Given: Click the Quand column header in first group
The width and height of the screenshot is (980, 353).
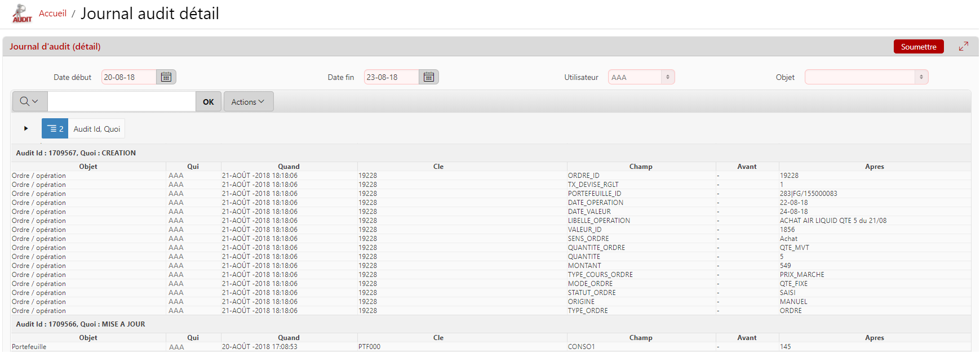Looking at the screenshot, I should click(x=289, y=167).
